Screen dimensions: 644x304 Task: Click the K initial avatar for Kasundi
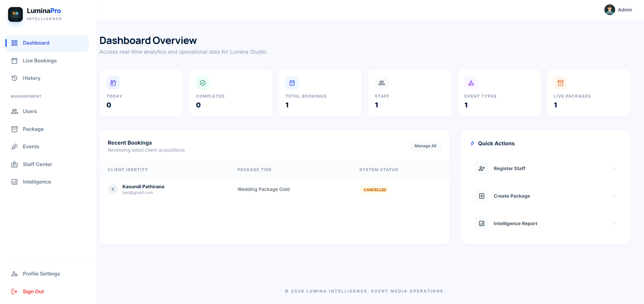pyautogui.click(x=113, y=189)
